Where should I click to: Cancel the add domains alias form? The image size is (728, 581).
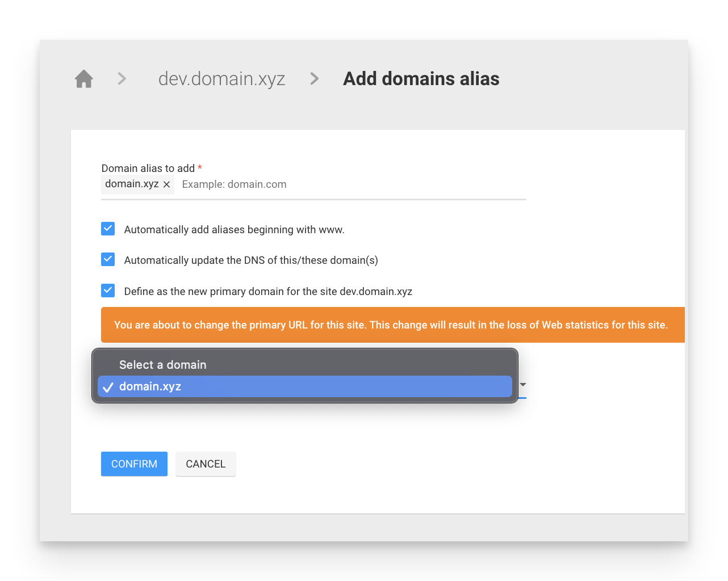(206, 464)
